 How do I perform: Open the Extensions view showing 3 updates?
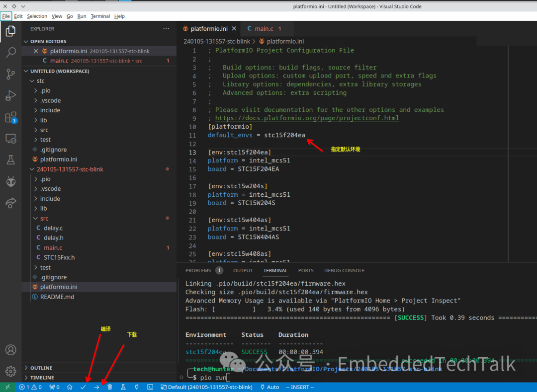11,117
